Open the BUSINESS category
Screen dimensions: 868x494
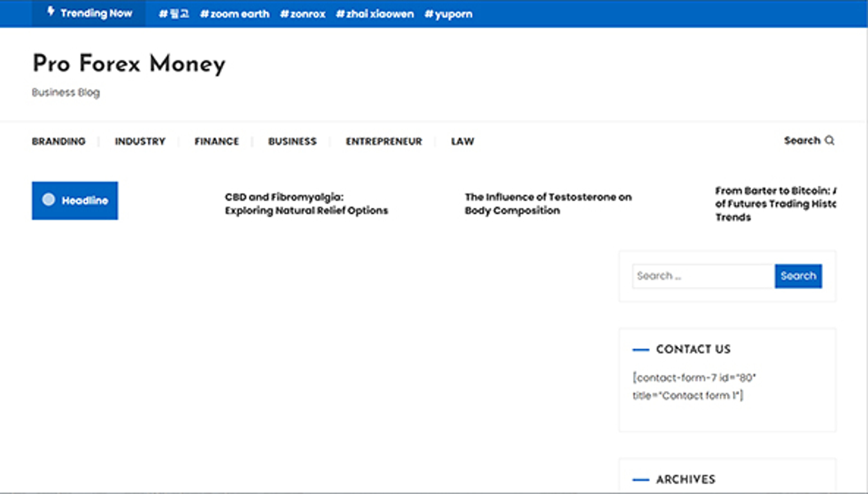pos(292,141)
